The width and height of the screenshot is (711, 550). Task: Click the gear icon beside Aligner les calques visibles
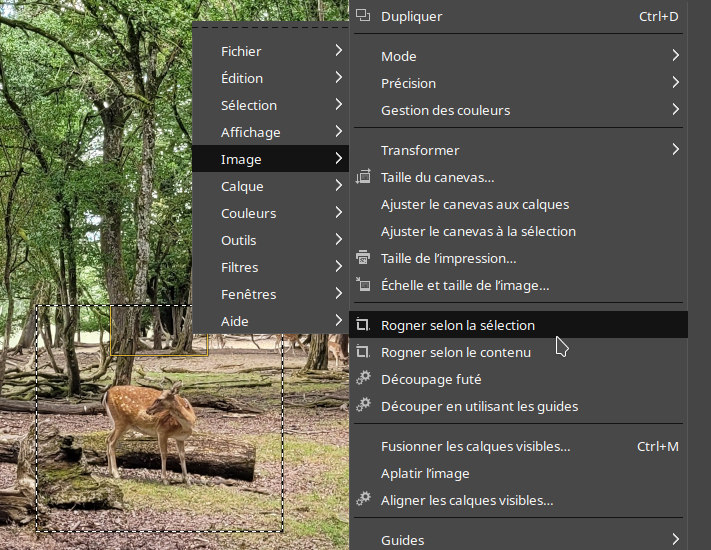pyautogui.click(x=363, y=500)
